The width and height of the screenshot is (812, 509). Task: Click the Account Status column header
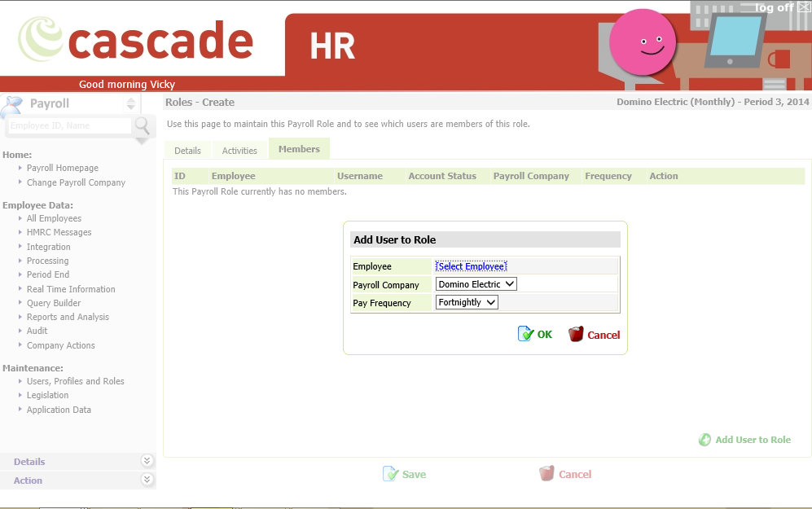pos(442,176)
